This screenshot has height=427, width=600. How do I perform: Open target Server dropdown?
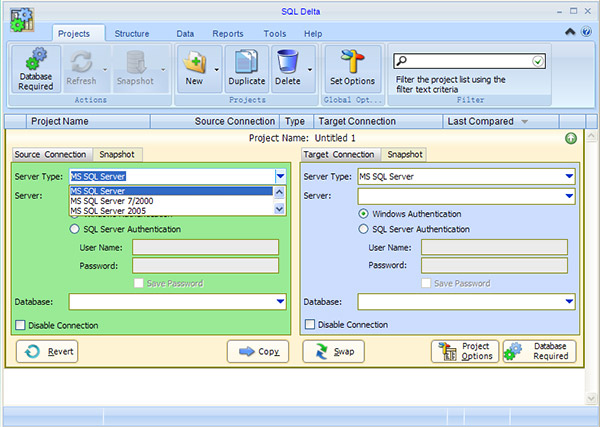tap(569, 196)
